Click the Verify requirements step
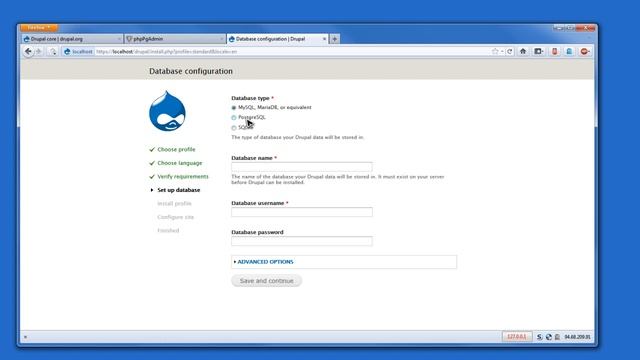 coord(183,176)
